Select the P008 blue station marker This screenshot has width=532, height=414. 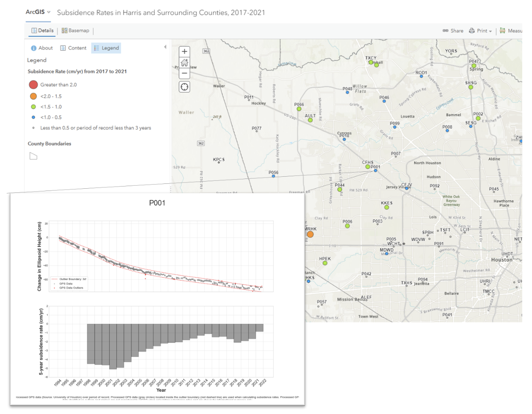click(x=447, y=130)
